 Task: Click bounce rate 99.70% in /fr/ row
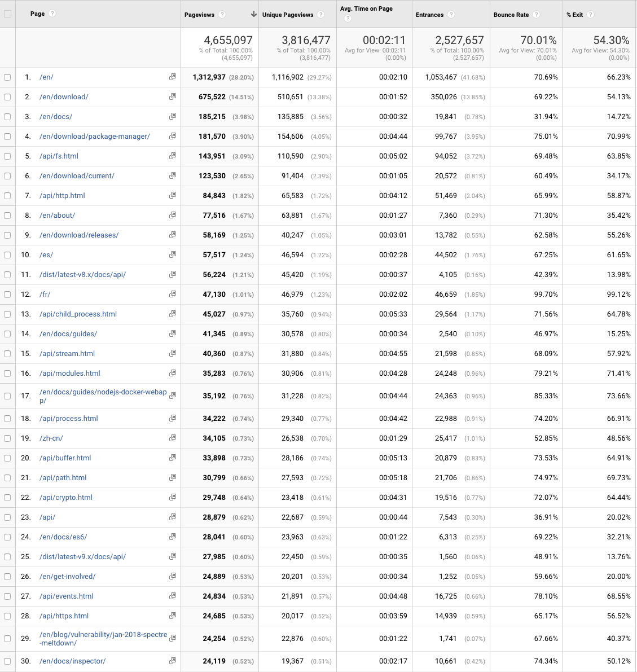coord(546,295)
